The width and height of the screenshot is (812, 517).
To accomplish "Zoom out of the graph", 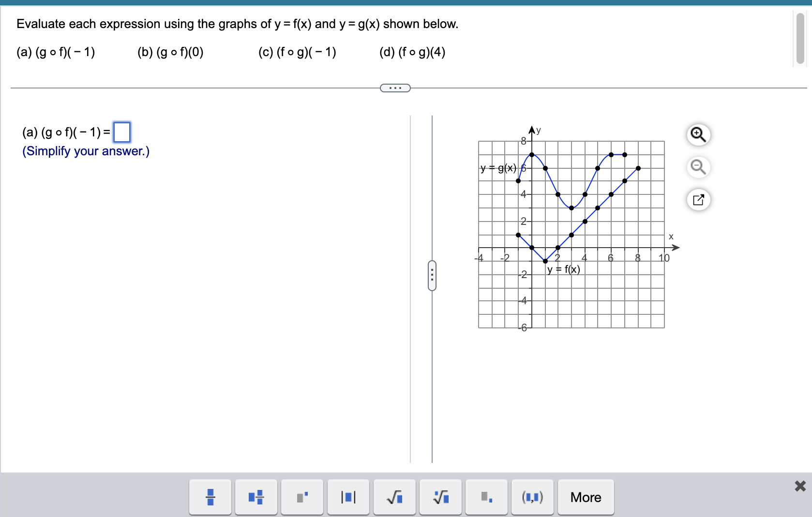I will 698,167.
